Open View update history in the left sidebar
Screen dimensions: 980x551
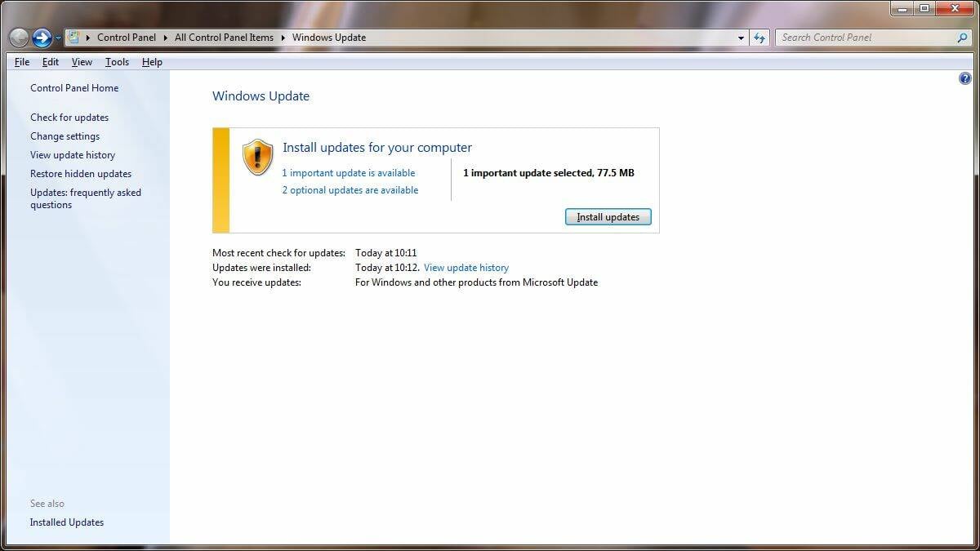(73, 155)
